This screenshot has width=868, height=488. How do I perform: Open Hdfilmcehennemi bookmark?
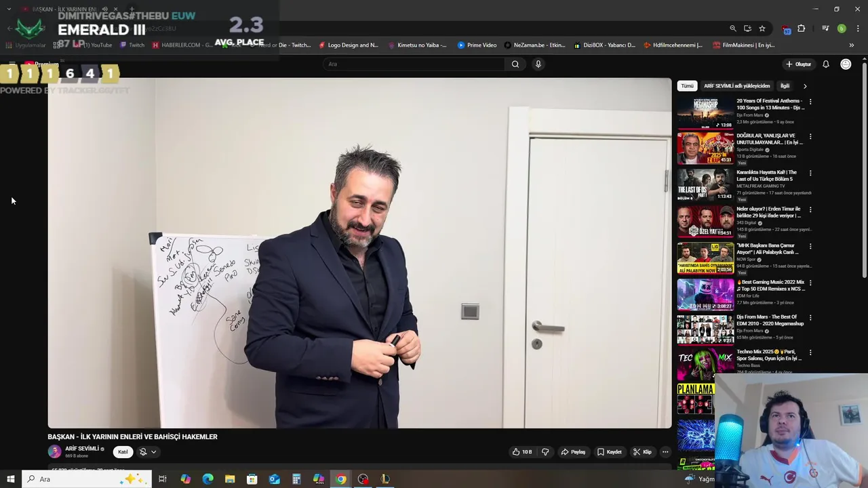[x=673, y=45]
